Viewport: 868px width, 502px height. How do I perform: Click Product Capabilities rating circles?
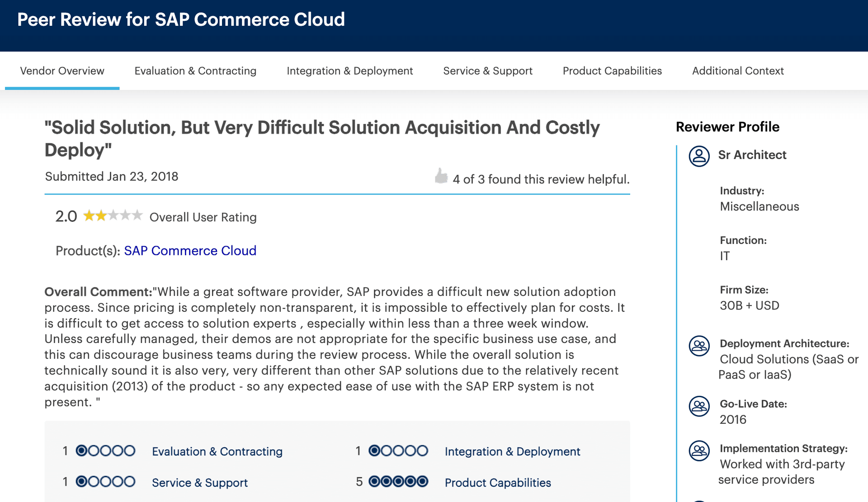[x=398, y=482]
